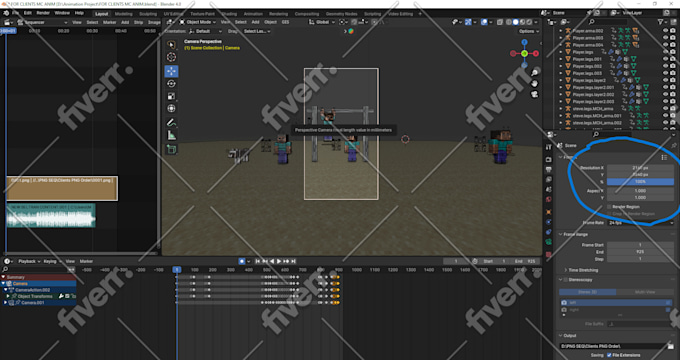Image resolution: width=680 pixels, height=360 pixels.
Task: Hide Player.legs.001 with its eye icon
Action: 665,59
